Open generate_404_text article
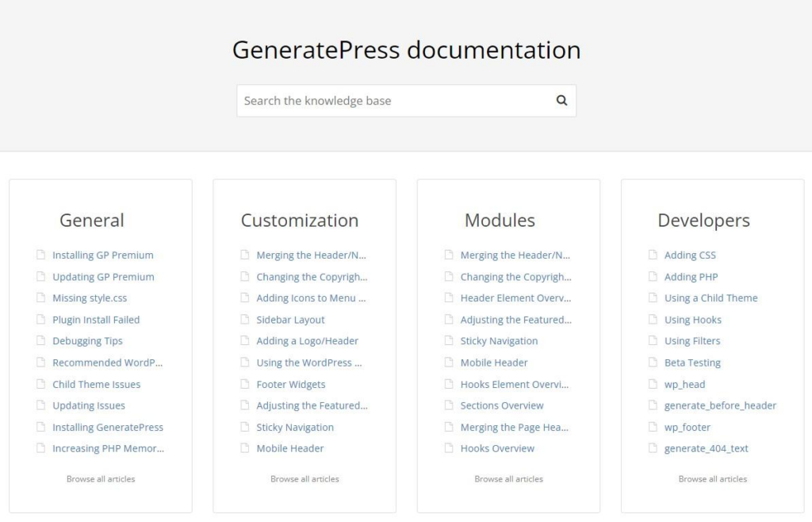 coord(707,448)
